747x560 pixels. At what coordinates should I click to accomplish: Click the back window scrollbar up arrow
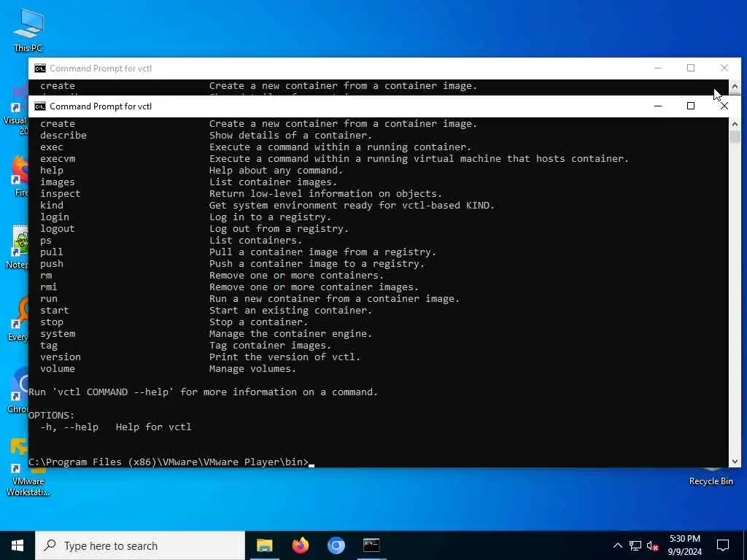click(735, 87)
